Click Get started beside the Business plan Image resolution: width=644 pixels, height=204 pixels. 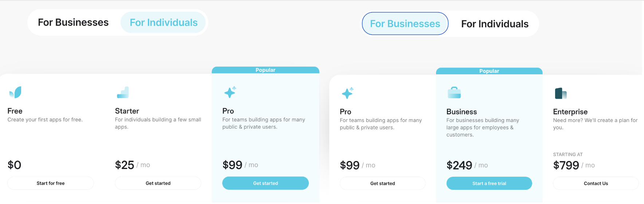coord(382,184)
